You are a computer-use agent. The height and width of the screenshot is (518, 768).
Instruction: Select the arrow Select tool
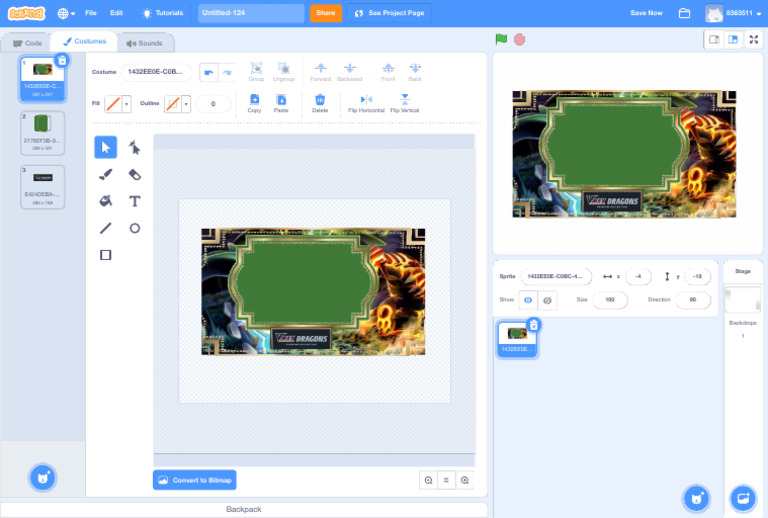point(105,147)
